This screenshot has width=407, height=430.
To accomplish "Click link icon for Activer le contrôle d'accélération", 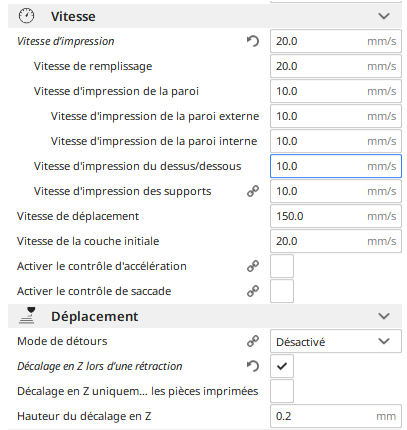I will tap(253, 266).
